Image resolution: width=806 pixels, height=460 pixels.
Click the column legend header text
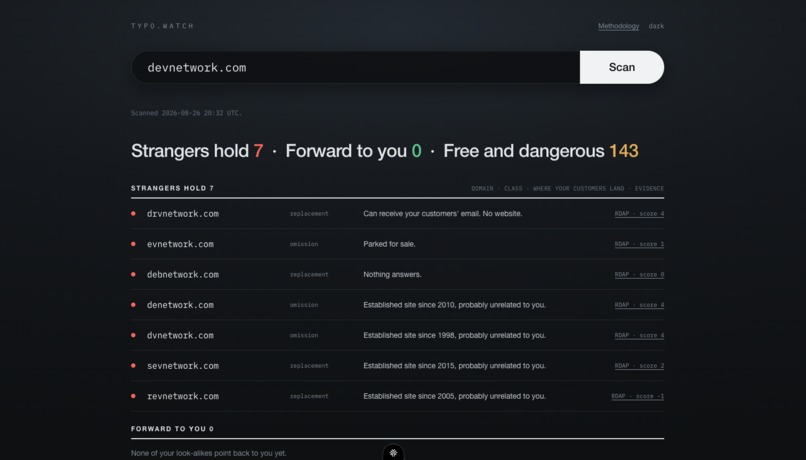pyautogui.click(x=567, y=189)
